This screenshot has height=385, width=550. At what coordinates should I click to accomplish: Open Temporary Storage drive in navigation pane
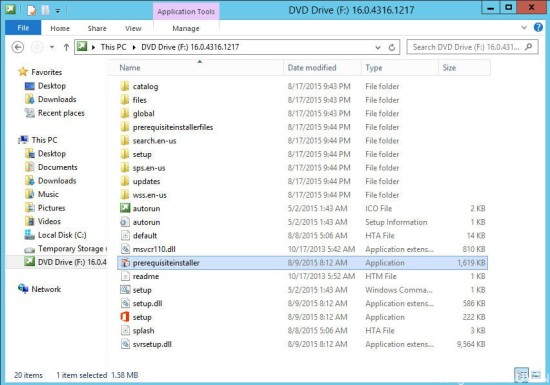click(x=72, y=249)
